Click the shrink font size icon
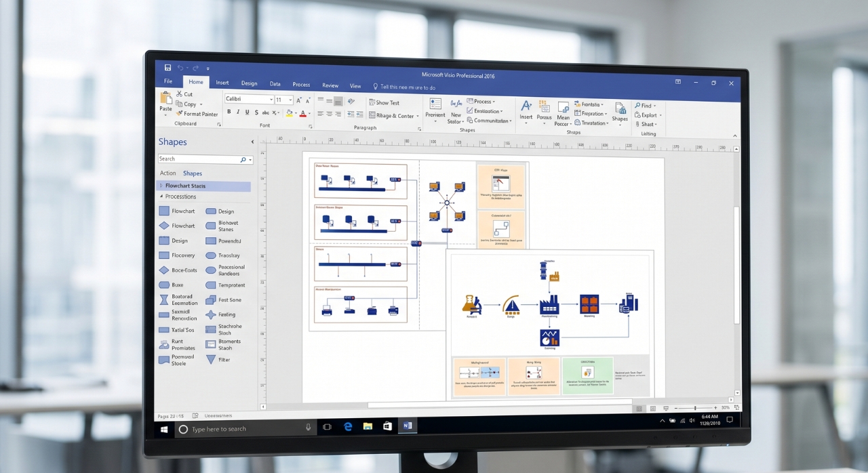The height and width of the screenshot is (473, 868). coord(308,100)
